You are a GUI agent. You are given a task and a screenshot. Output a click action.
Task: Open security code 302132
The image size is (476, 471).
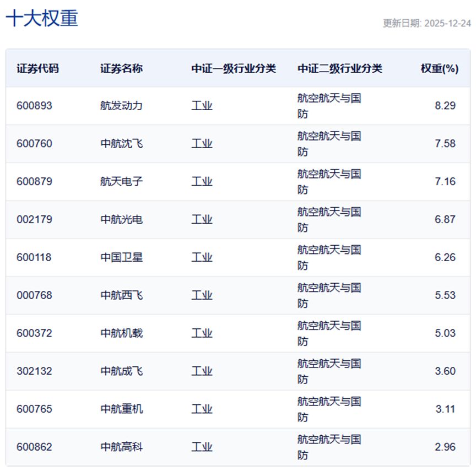tap(34, 371)
